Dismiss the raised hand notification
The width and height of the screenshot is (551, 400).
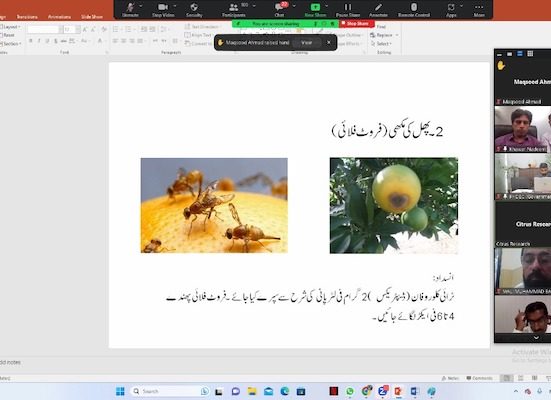pyautogui.click(x=329, y=42)
